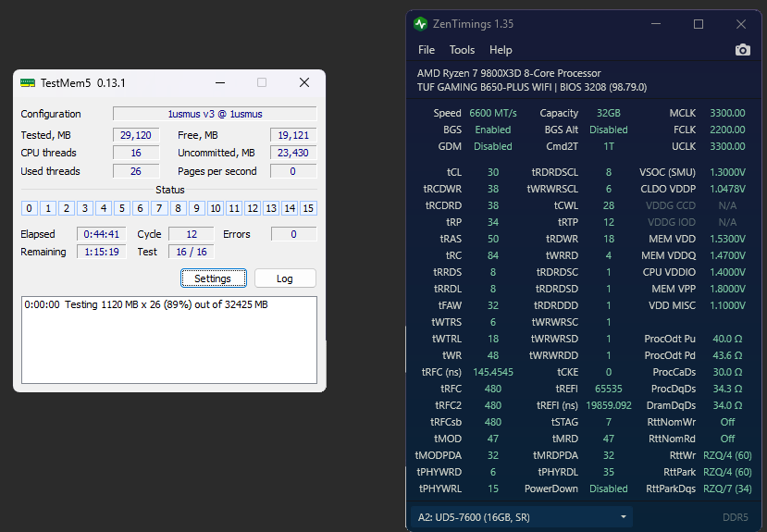The width and height of the screenshot is (767, 532).
Task: Click the dropdown arrow of module selector
Action: click(624, 517)
